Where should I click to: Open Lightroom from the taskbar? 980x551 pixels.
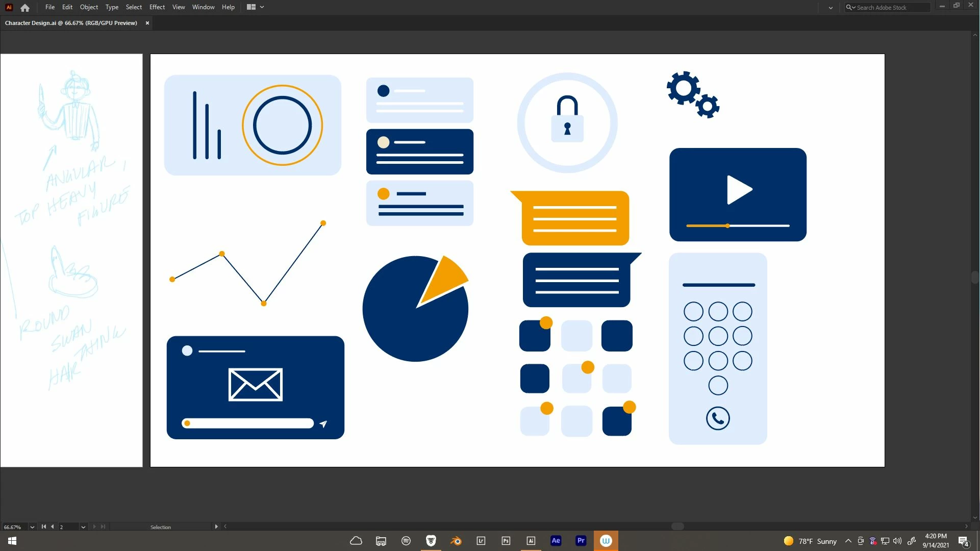(481, 541)
